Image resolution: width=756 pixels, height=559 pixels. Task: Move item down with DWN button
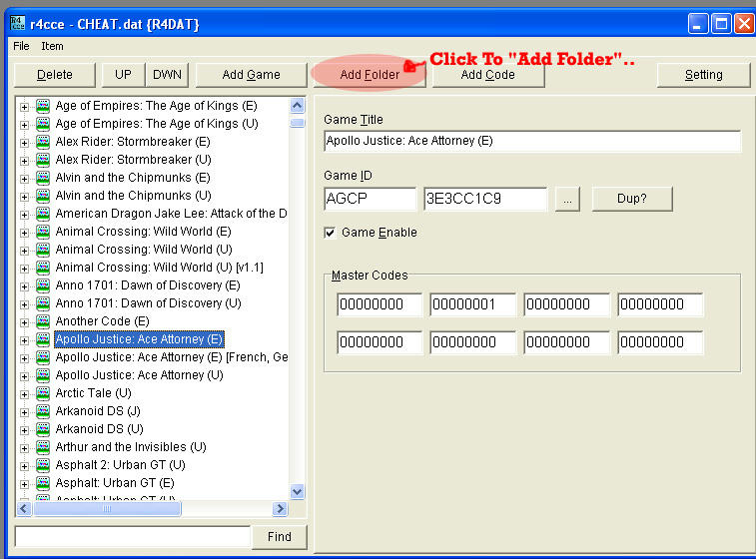tap(167, 75)
